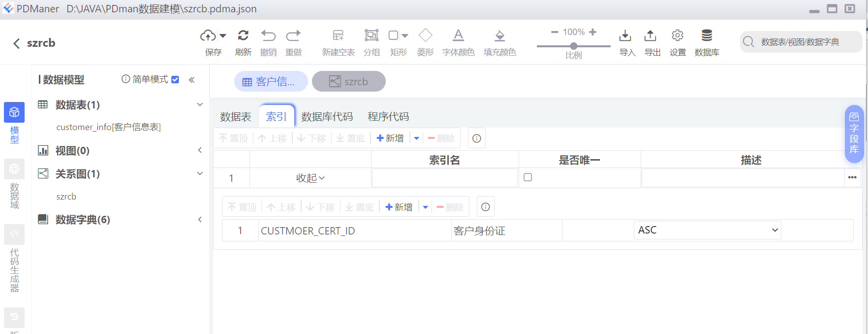Toggle the Simple mode checkbox

(175, 79)
